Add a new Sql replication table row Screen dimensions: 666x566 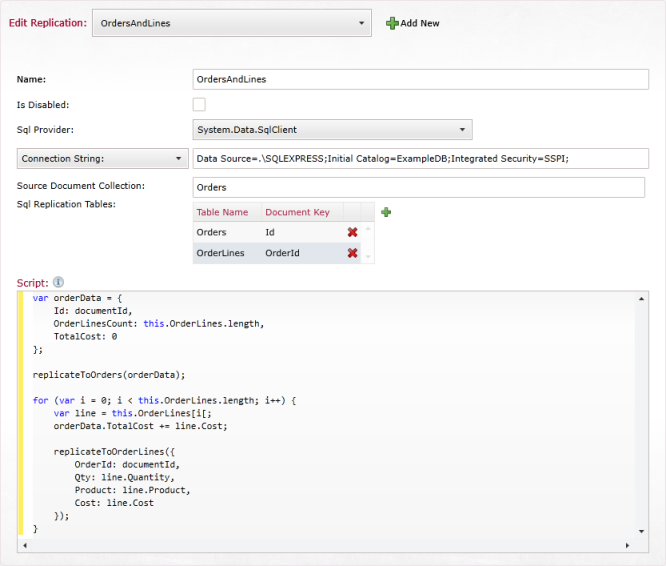coord(386,212)
